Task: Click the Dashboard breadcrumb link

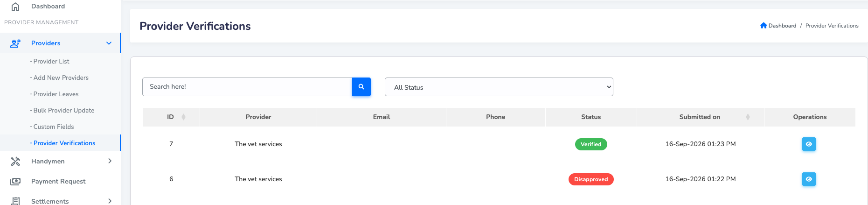Action: click(x=782, y=26)
